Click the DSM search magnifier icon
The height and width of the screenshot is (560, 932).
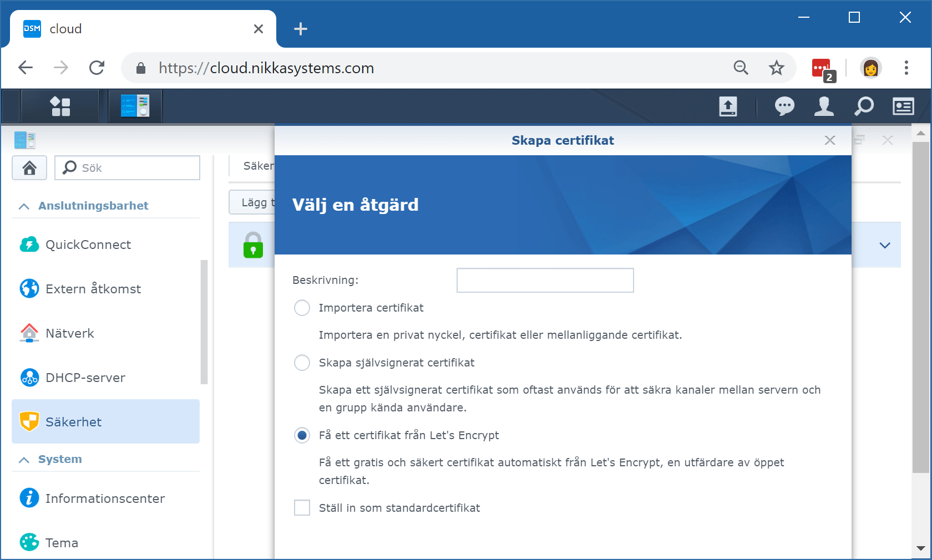pyautogui.click(x=864, y=106)
